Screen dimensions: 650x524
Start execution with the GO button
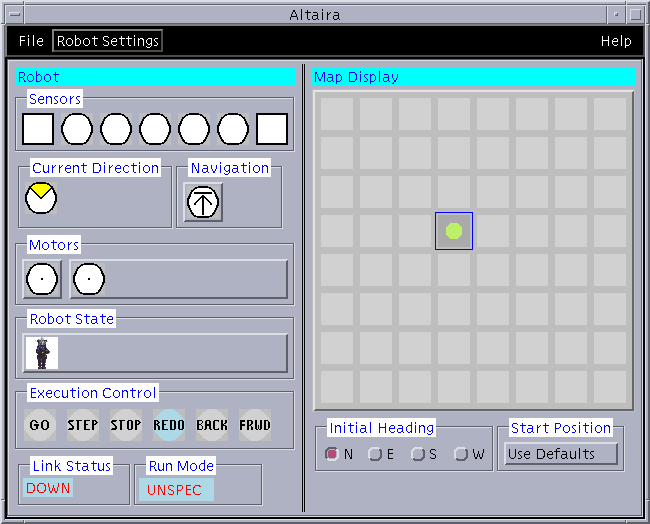(x=40, y=425)
